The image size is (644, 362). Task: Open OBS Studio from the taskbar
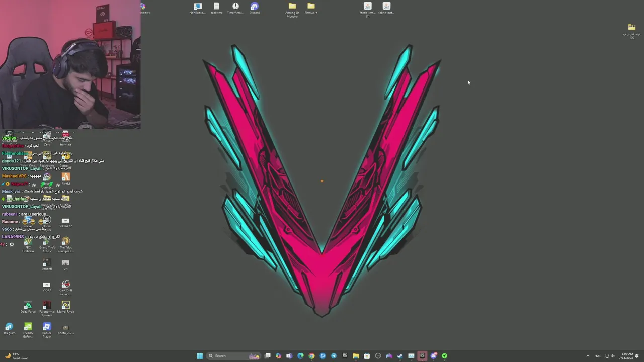click(378, 356)
